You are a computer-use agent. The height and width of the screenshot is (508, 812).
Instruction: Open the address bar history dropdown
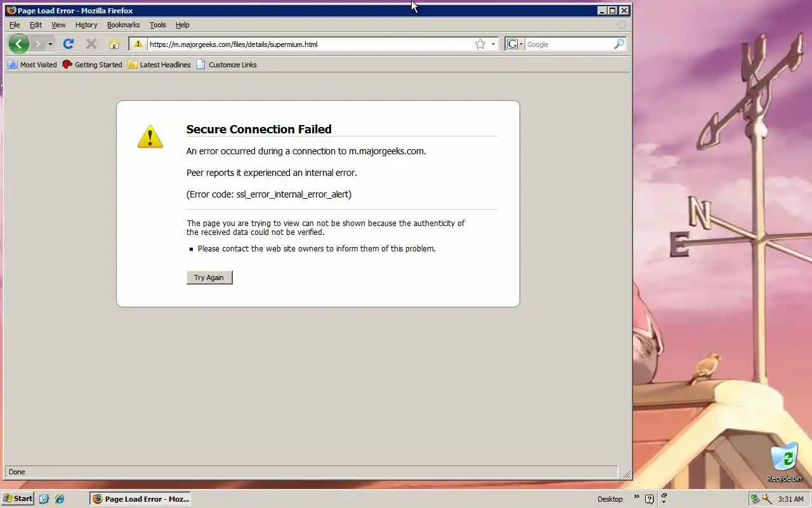tap(493, 44)
